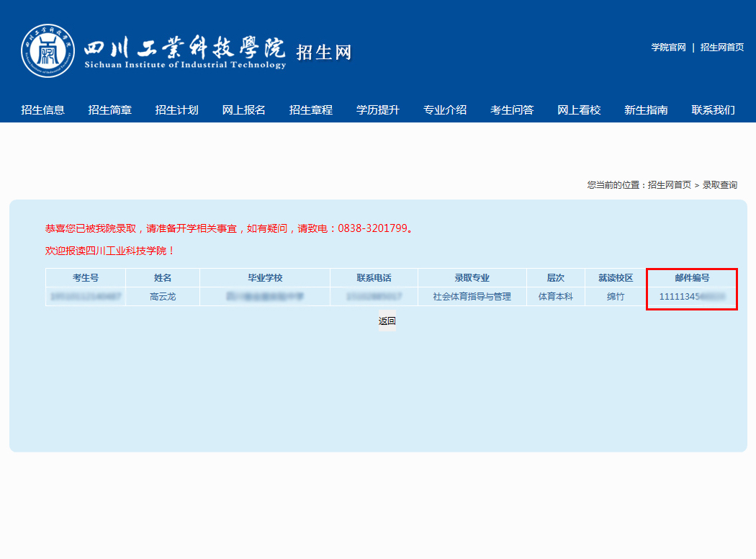Open the 招生网首页 top-right link
This screenshot has width=756, height=559.
coord(721,48)
